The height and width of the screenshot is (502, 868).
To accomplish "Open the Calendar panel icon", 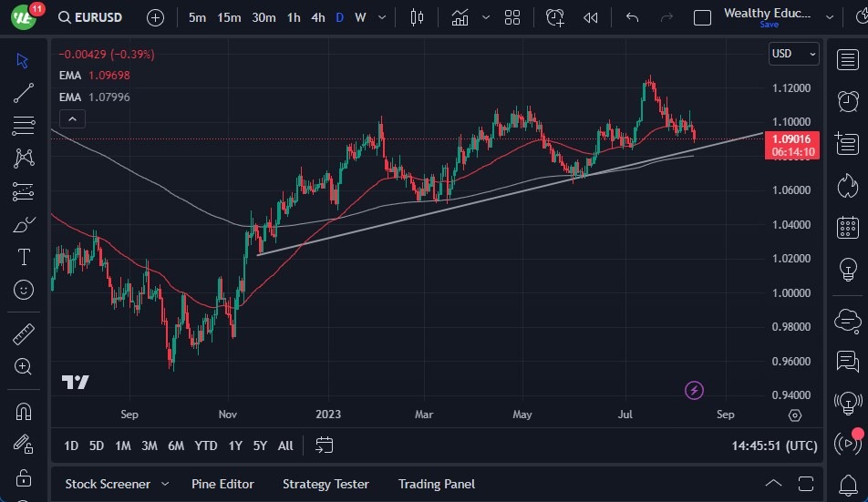I will 848,227.
